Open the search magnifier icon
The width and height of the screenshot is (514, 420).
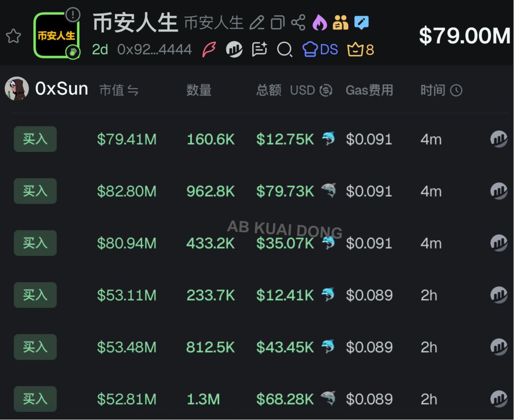click(x=284, y=50)
